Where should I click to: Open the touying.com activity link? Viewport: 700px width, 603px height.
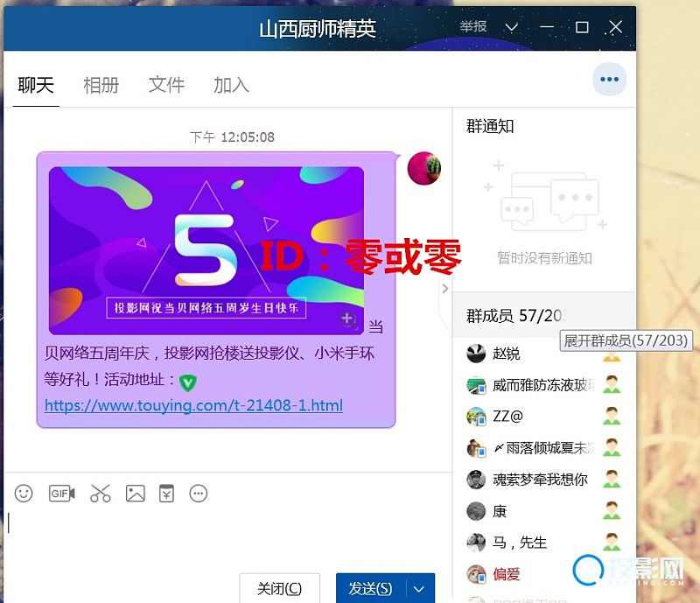click(193, 405)
